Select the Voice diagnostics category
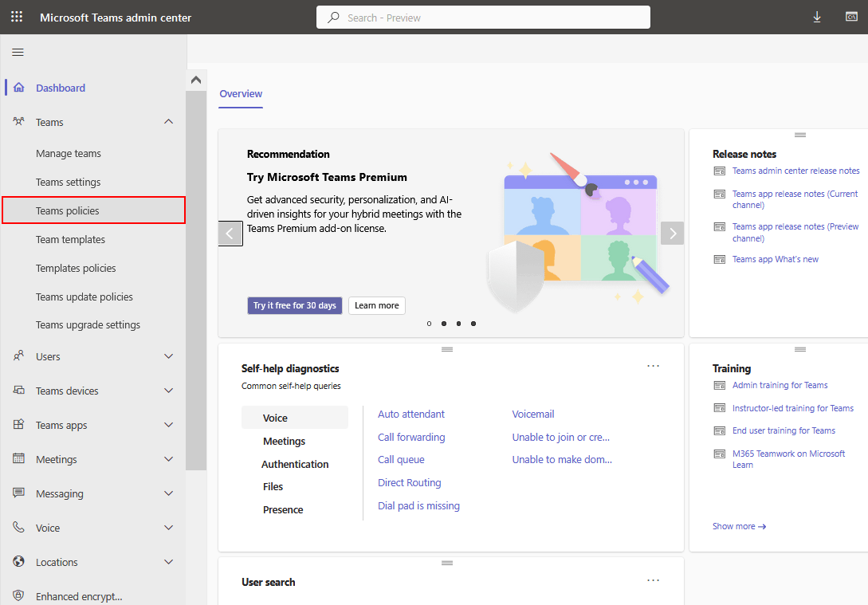This screenshot has height=605, width=868. point(294,418)
